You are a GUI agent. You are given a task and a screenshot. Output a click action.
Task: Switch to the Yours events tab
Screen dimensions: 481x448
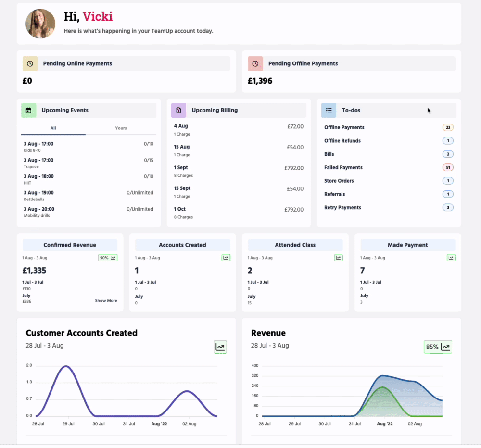[x=121, y=128]
